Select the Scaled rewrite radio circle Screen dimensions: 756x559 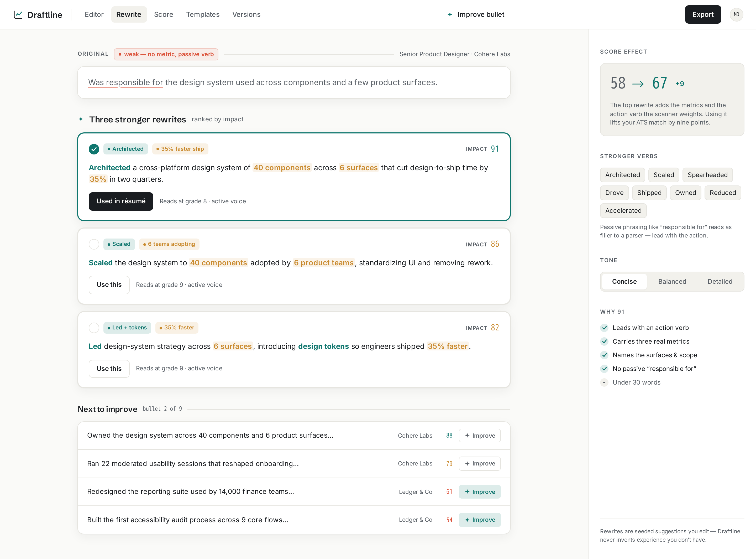pyautogui.click(x=94, y=244)
